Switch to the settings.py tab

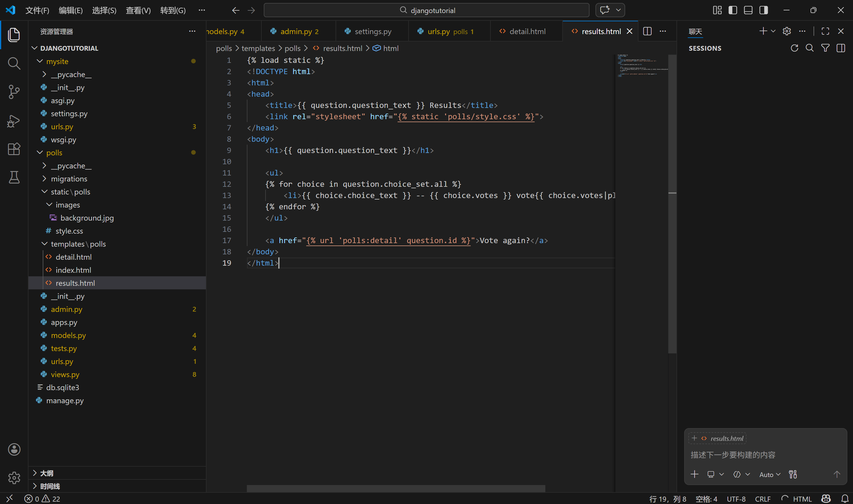tap(372, 31)
